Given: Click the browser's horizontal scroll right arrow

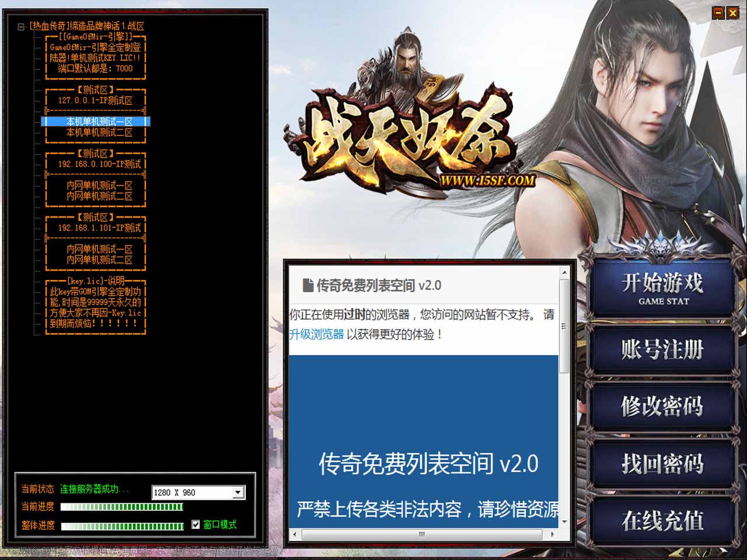Looking at the screenshot, I should [x=553, y=534].
